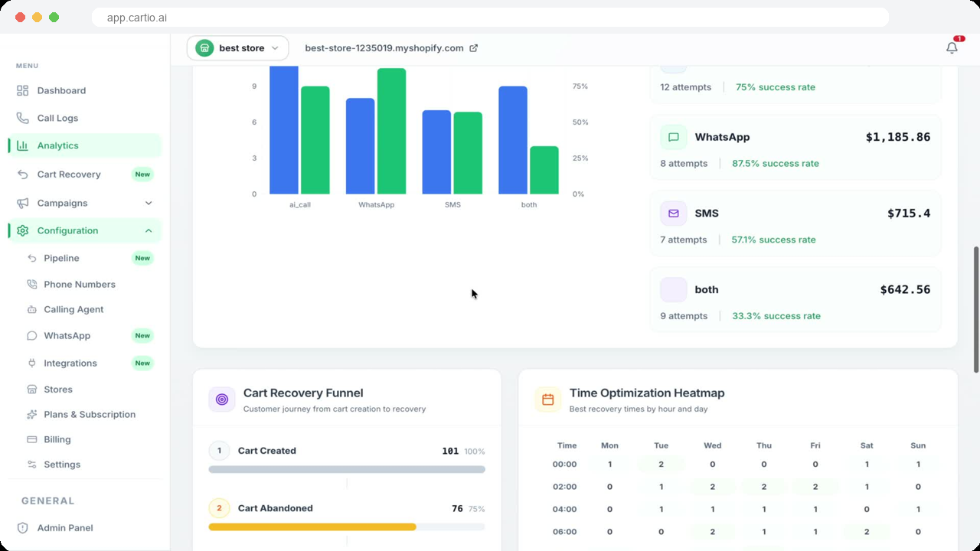The width and height of the screenshot is (980, 551).
Task: Click the Cart Recovery arrow icon
Action: [x=22, y=174]
